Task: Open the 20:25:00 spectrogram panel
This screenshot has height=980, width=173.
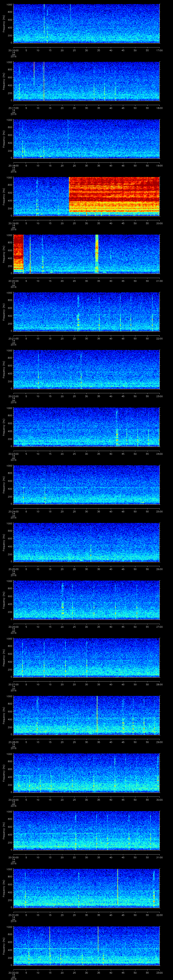Action: pyautogui.click(x=86, y=543)
